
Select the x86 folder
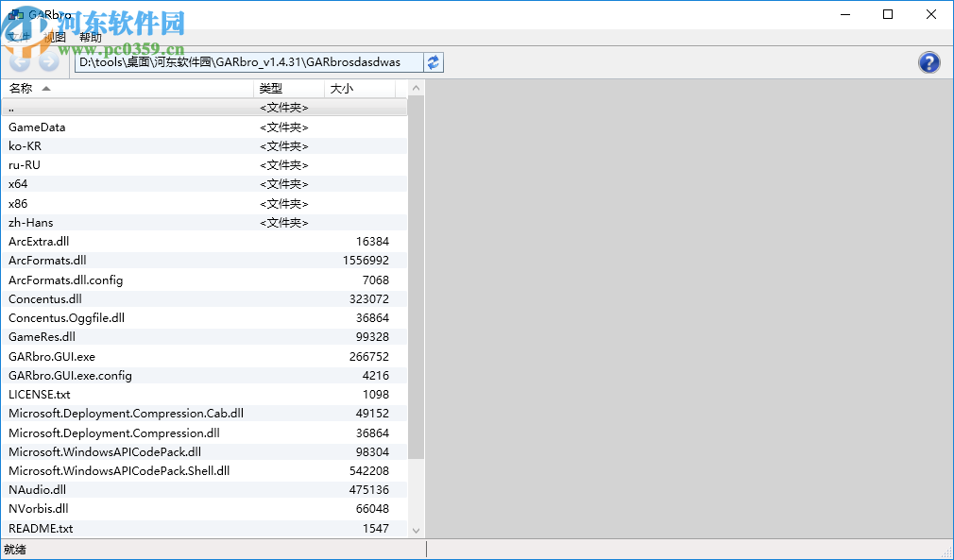tap(204, 204)
